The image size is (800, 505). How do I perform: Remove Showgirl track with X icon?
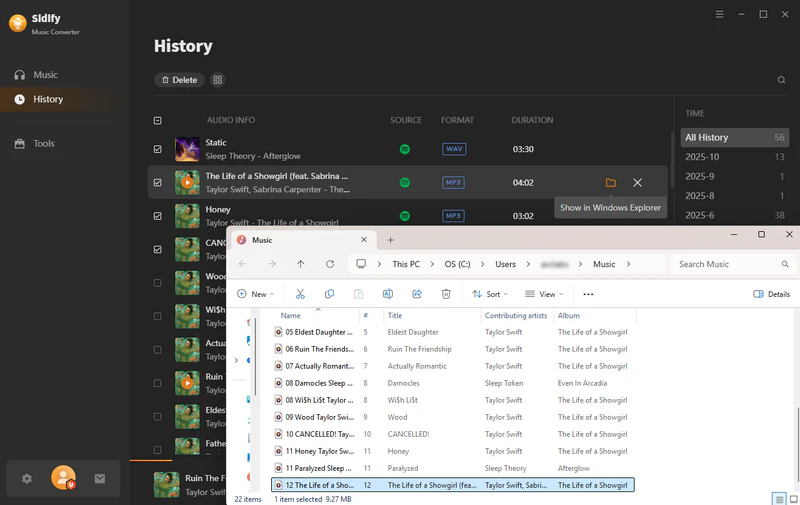[637, 183]
